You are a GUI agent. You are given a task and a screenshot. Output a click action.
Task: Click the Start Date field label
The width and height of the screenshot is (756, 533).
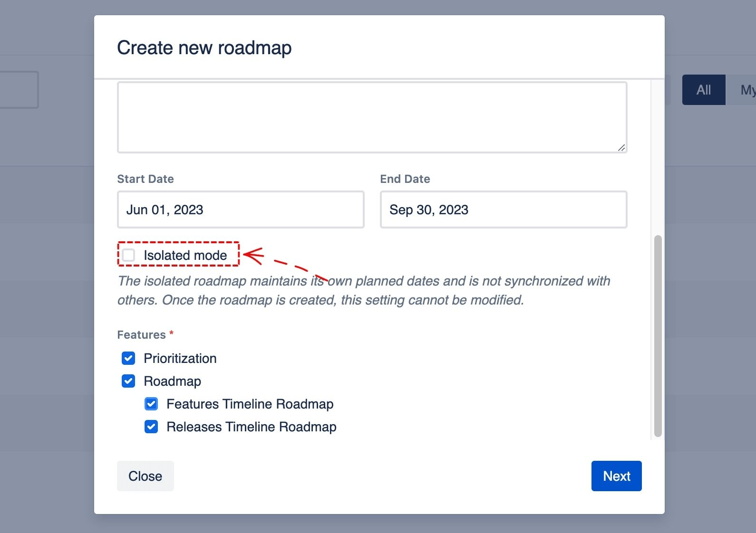145,179
